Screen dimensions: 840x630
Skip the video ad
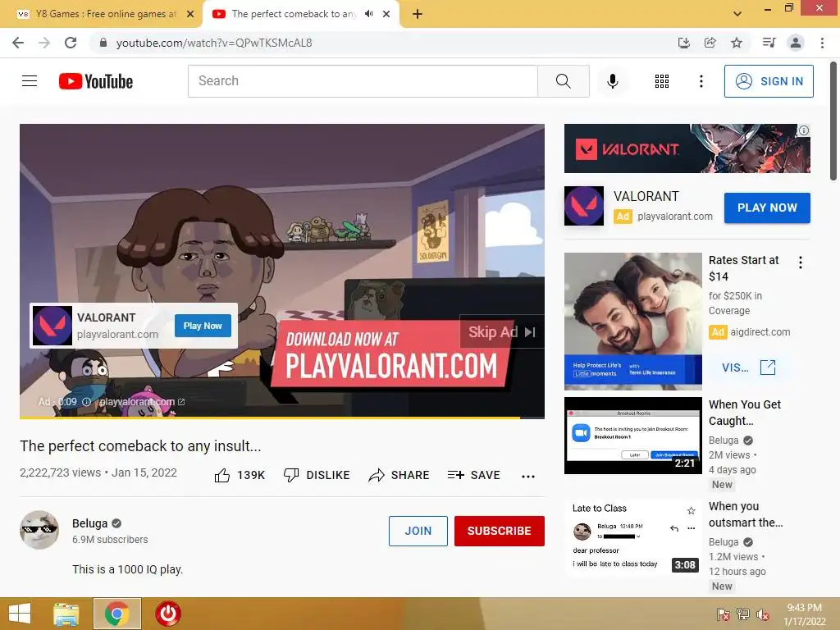pyautogui.click(x=502, y=332)
